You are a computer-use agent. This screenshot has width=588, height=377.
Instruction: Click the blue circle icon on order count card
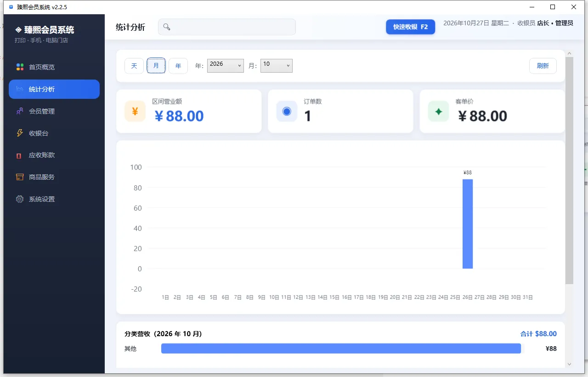[x=287, y=111]
